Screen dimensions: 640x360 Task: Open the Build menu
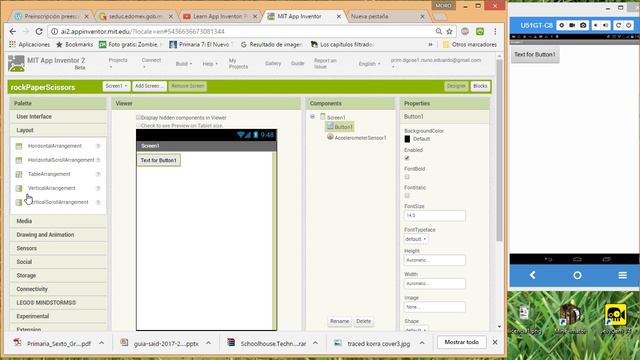[x=184, y=64]
